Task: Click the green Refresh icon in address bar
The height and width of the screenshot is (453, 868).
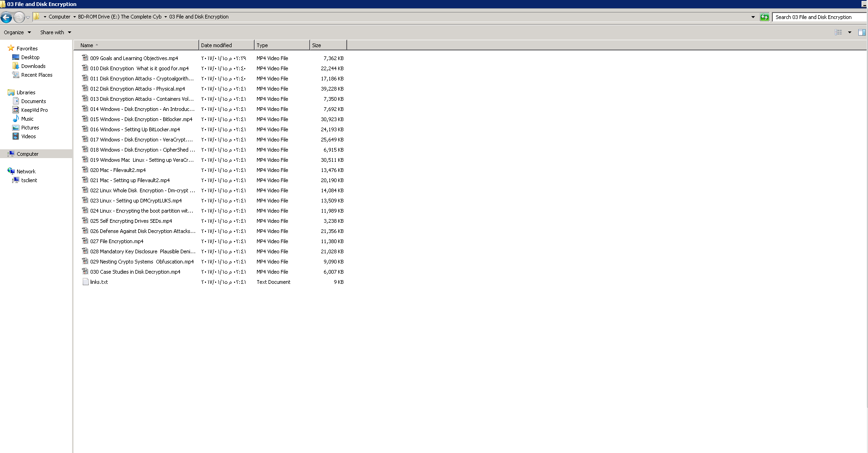Action: (764, 17)
